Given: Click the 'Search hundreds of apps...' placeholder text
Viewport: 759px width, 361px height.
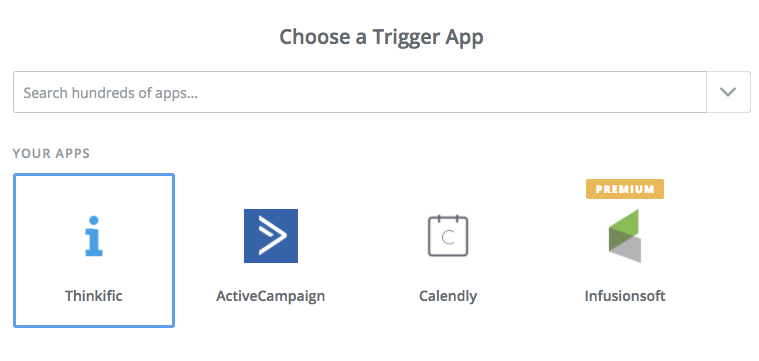Looking at the screenshot, I should (110, 92).
